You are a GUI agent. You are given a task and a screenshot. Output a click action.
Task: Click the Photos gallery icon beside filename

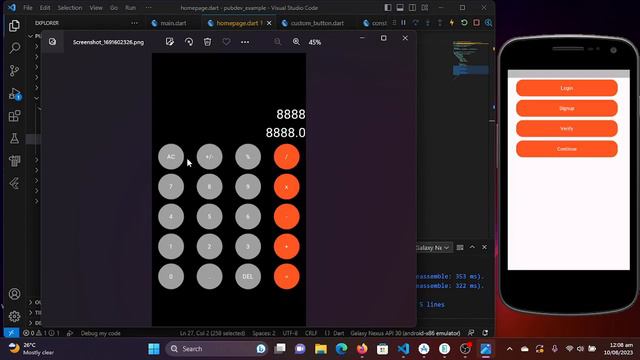53,42
